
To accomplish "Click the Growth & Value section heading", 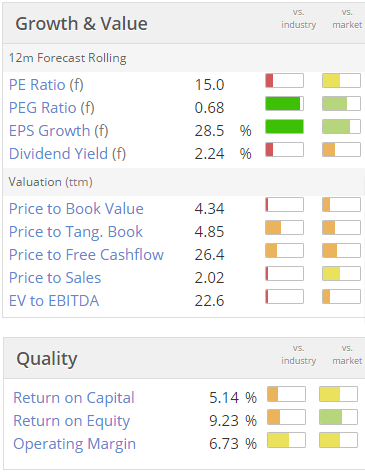I will pyautogui.click(x=81, y=24).
